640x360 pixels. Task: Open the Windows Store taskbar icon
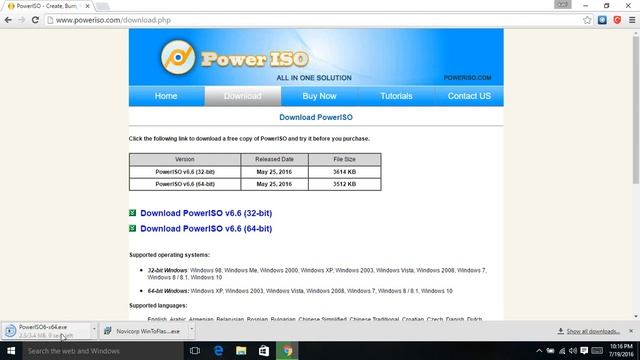click(x=264, y=351)
